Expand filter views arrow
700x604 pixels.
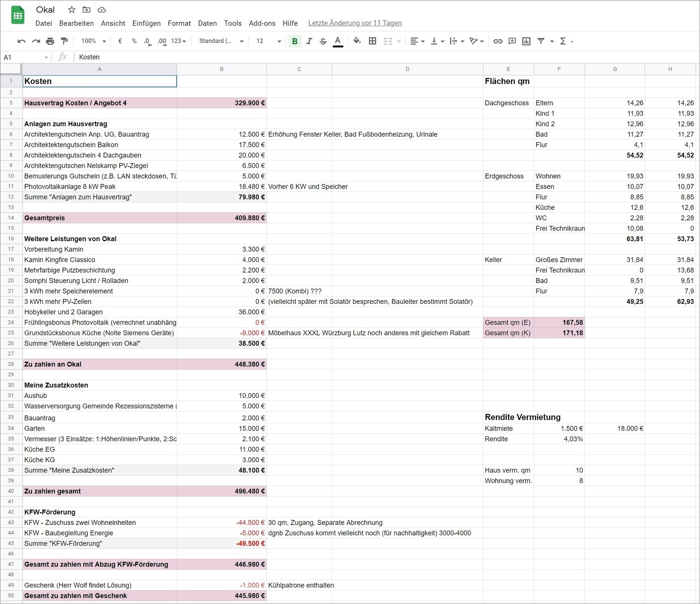[552, 42]
